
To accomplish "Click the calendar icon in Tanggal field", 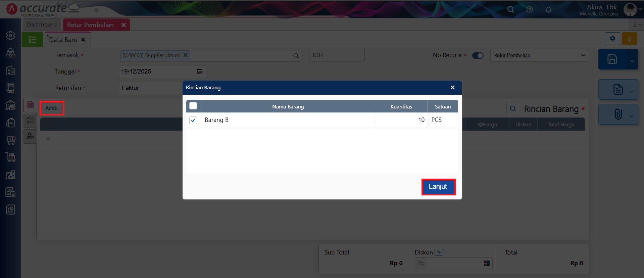I will pos(200,72).
